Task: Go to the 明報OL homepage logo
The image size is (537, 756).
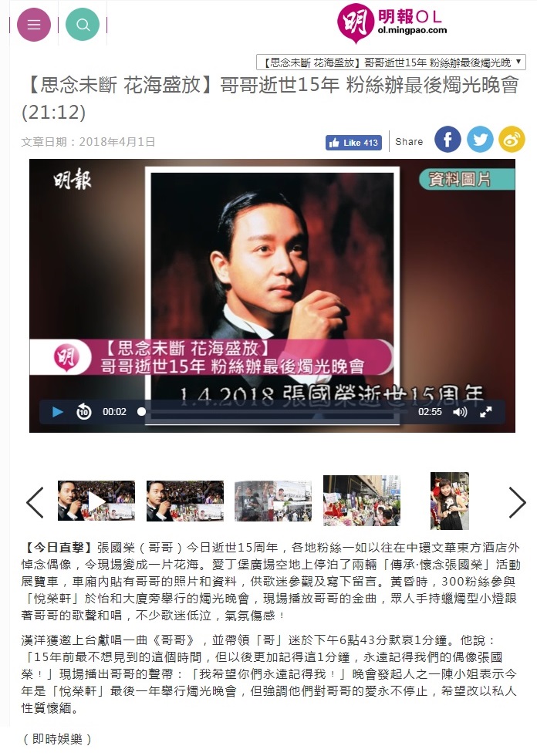Action: (393, 22)
